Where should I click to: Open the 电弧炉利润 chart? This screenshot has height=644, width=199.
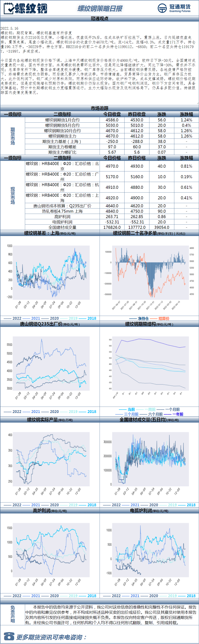149,553
